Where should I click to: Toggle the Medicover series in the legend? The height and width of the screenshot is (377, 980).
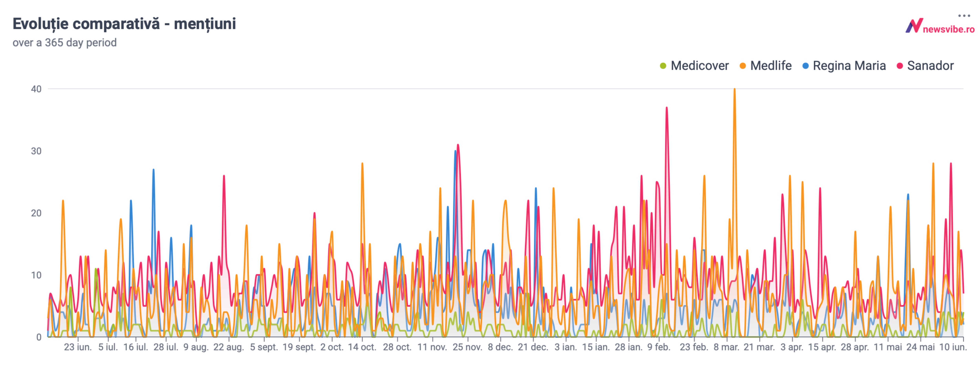[694, 66]
